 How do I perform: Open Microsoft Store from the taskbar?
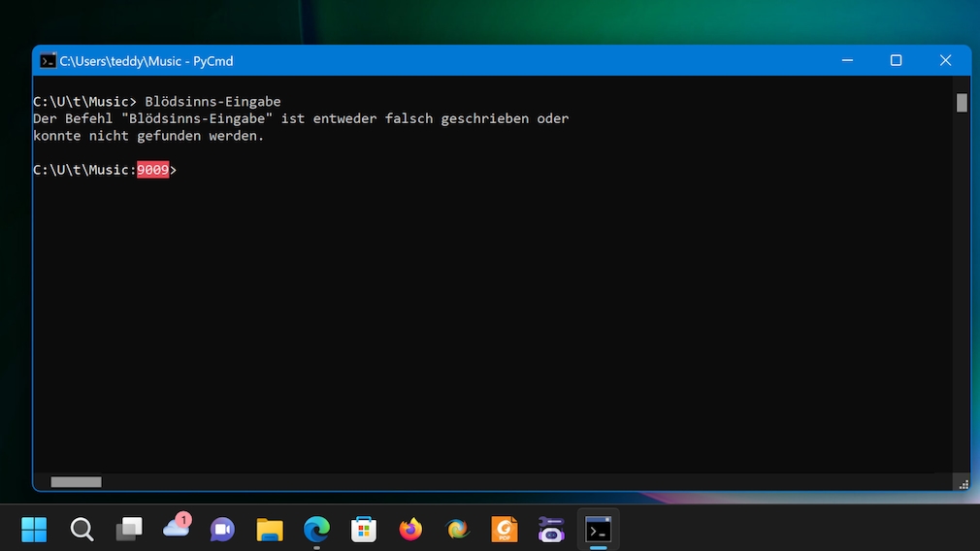click(364, 529)
